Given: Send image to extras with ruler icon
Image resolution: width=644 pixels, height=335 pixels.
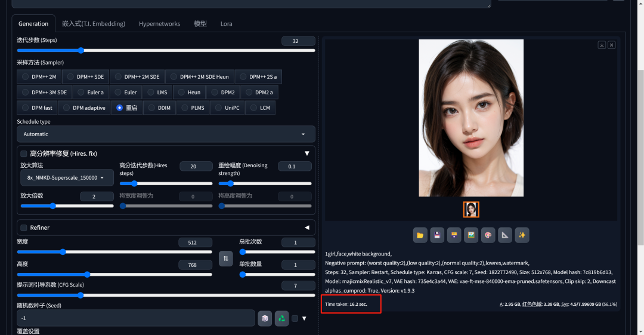Looking at the screenshot, I should tap(504, 235).
